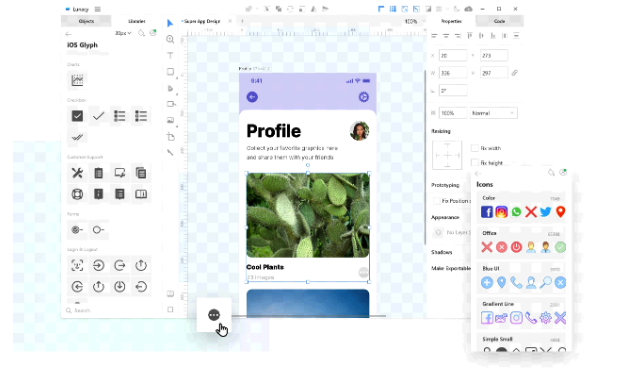Click the lifebuoy support glyph
Image resolution: width=627 pixels, height=388 pixels.
[x=77, y=194]
